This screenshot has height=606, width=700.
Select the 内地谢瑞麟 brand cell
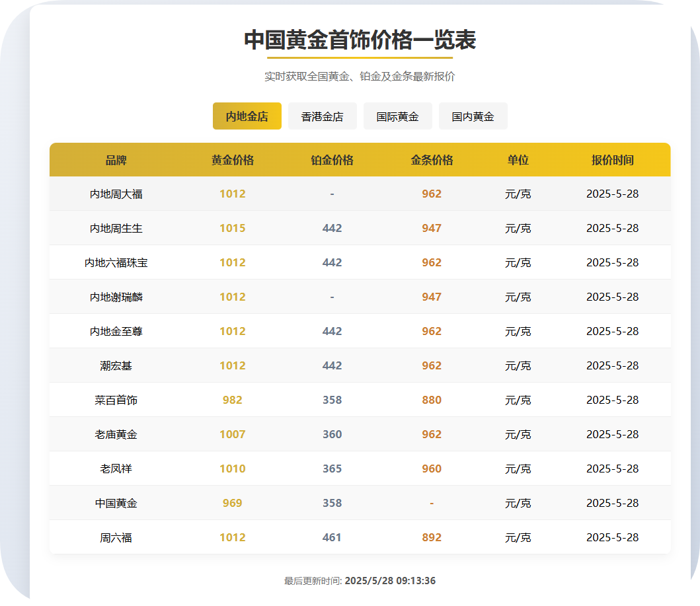pyautogui.click(x=116, y=297)
